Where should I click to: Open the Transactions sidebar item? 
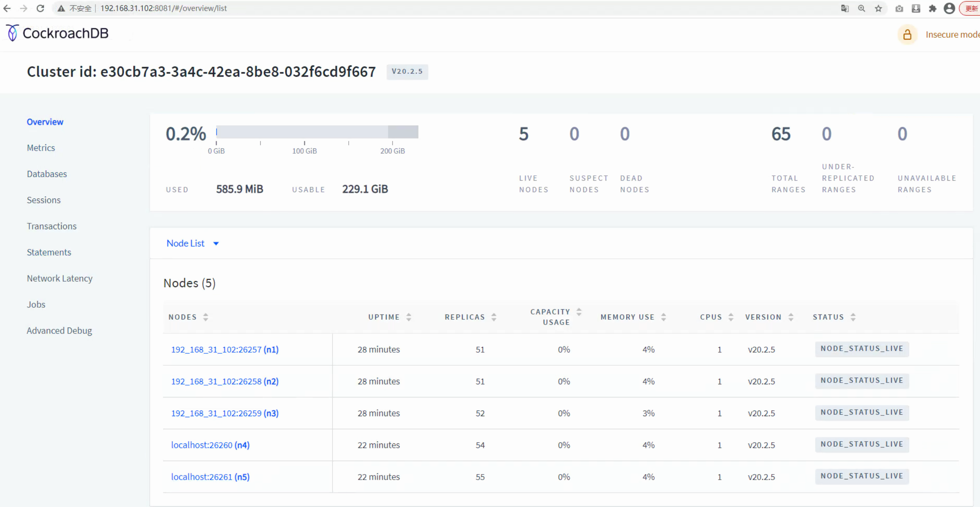pyautogui.click(x=52, y=226)
